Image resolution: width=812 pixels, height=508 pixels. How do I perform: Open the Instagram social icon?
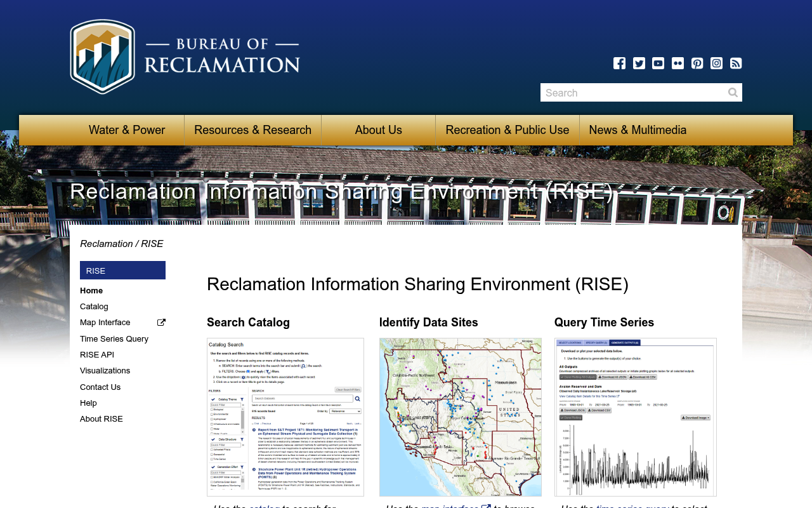pyautogui.click(x=716, y=63)
